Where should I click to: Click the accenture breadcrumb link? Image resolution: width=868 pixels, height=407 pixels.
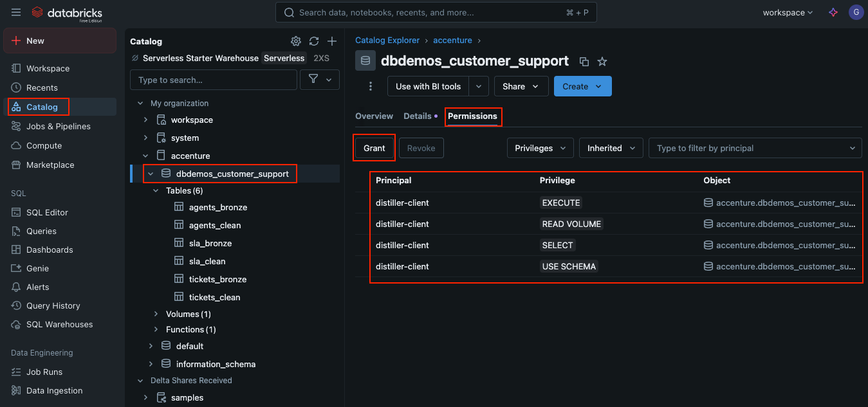pos(452,41)
